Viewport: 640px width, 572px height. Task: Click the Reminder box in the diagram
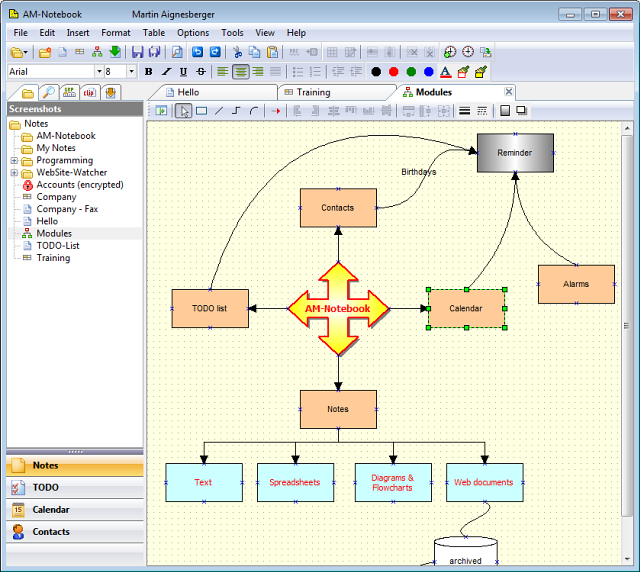tap(515, 153)
